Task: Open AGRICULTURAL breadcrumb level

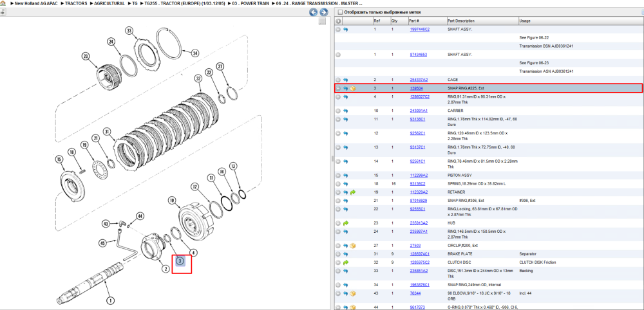Action: (109, 3)
